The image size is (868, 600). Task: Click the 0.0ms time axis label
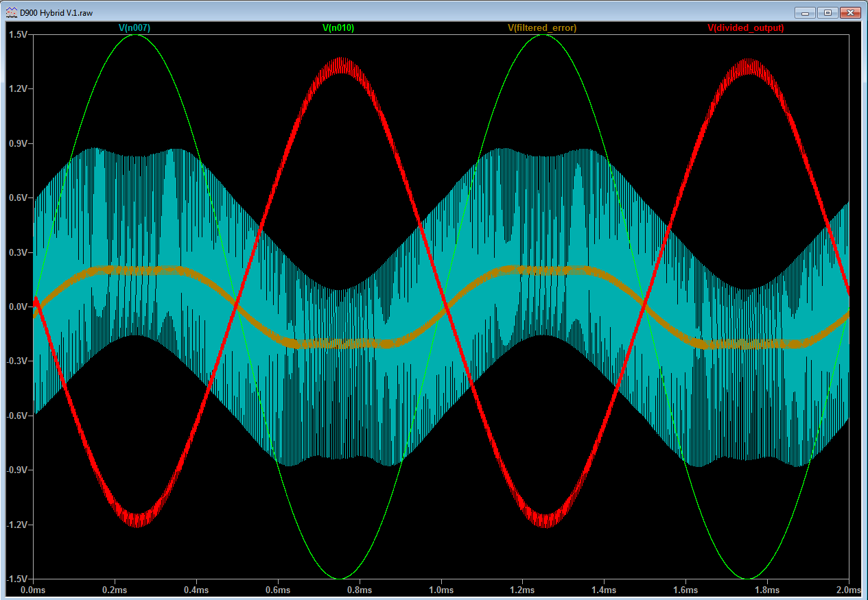click(x=34, y=590)
